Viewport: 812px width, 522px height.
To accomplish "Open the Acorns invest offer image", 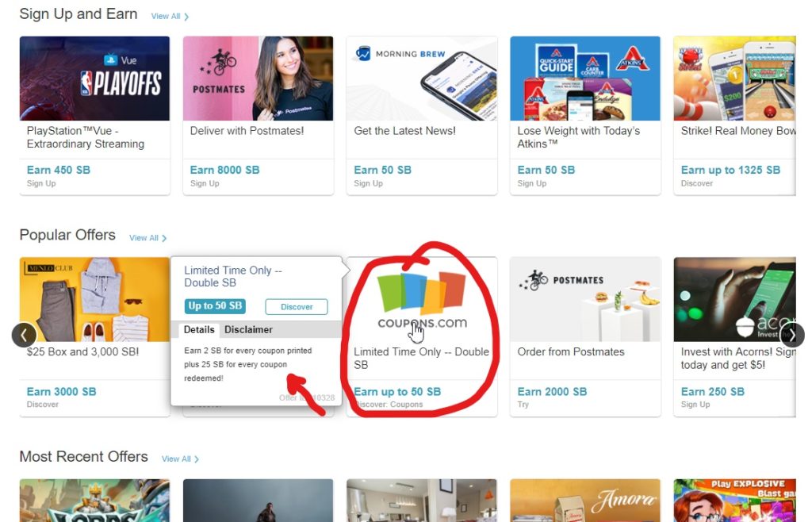I will click(735, 300).
